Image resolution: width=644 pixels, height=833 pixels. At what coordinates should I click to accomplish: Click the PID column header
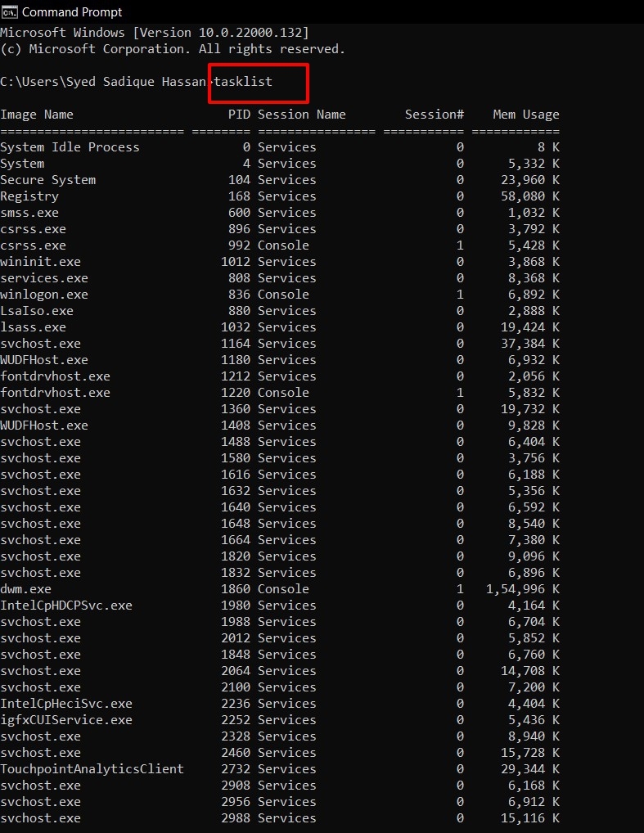coord(239,115)
